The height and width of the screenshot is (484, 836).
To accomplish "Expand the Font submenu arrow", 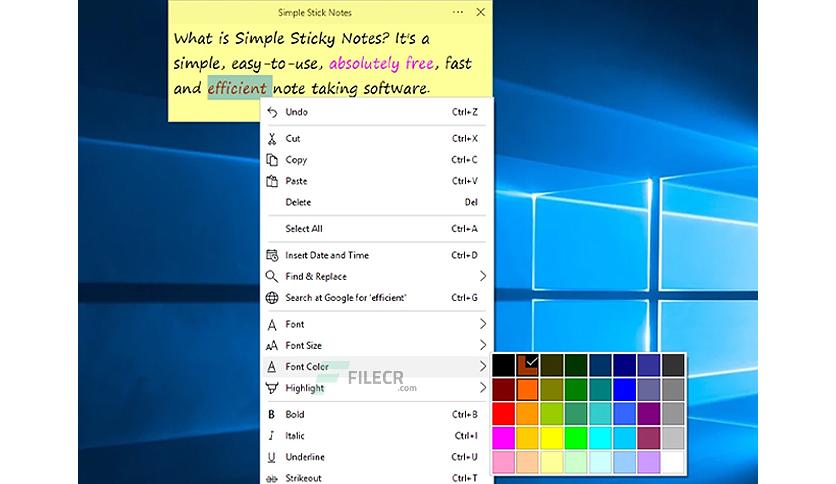I will (x=483, y=324).
